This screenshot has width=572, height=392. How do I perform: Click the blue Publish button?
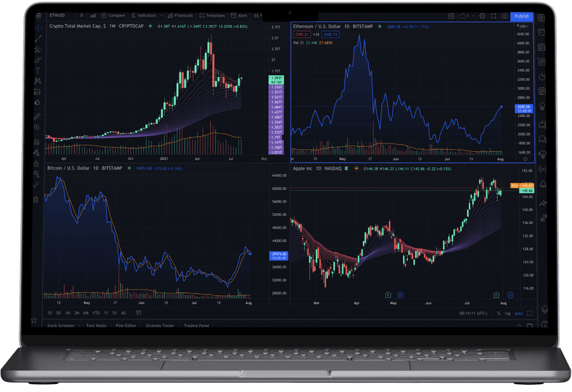(x=521, y=17)
